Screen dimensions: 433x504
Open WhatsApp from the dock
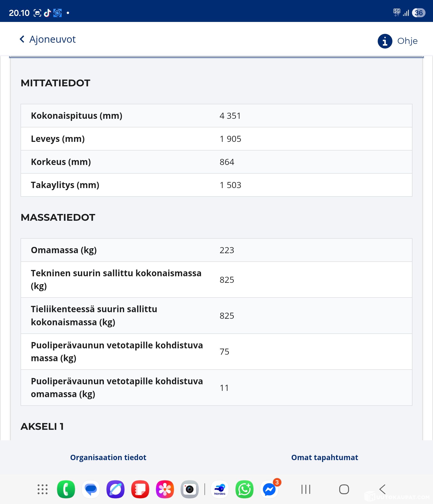click(x=244, y=489)
